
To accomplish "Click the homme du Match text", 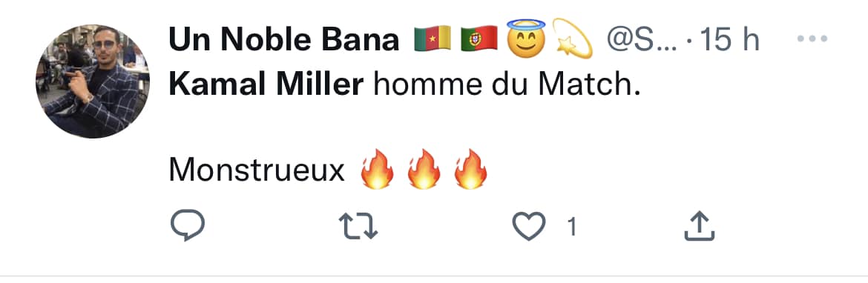I will [507, 86].
